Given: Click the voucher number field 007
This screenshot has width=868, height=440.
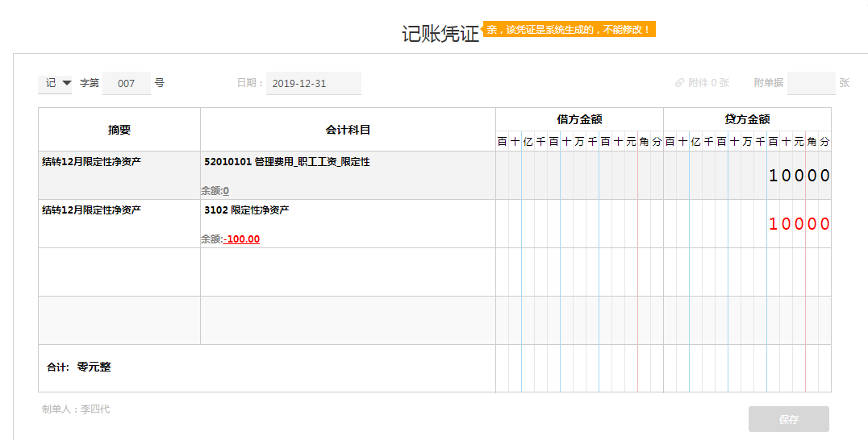Looking at the screenshot, I should [x=126, y=83].
